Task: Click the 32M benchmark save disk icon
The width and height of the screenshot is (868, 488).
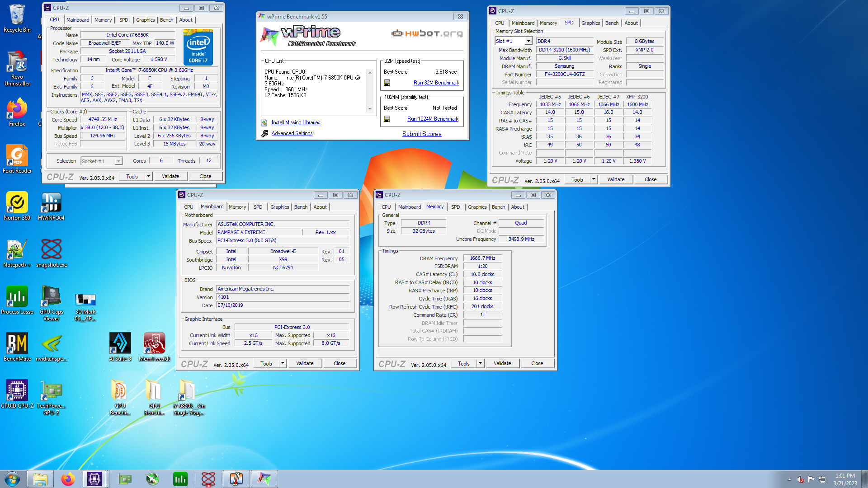Action: (387, 83)
